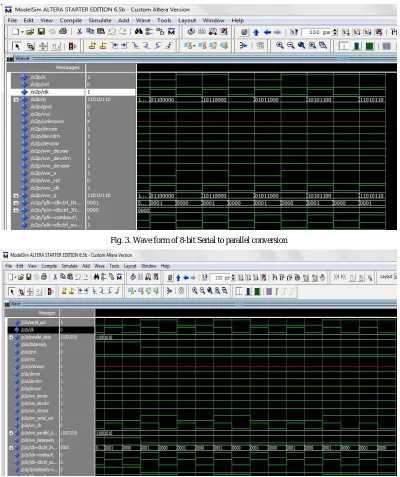The height and width of the screenshot is (477, 400).
Task: Open the Compile menu in top window
Action: click(x=71, y=20)
